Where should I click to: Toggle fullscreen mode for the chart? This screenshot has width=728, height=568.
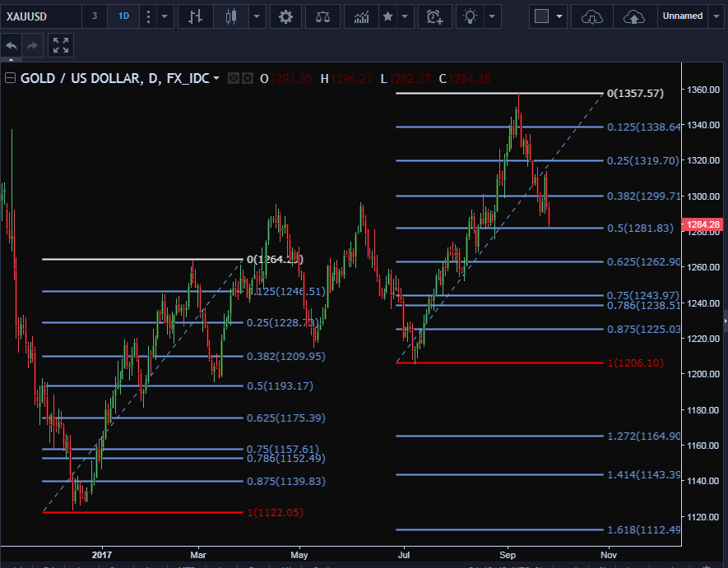(60, 46)
